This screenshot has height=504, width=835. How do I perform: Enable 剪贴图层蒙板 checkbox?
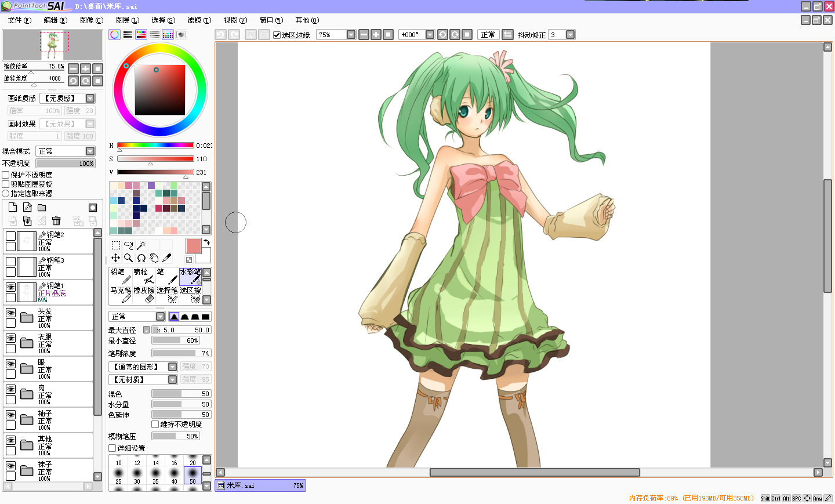(6, 184)
